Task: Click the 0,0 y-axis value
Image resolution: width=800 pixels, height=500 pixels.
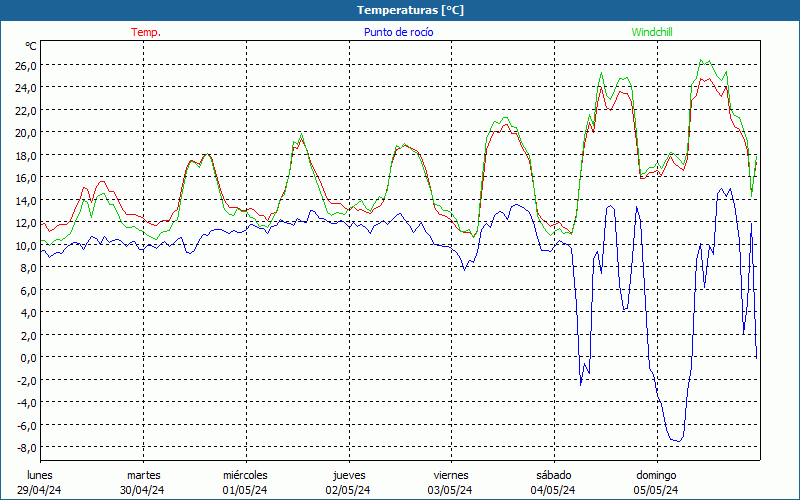Action: pyautogui.click(x=29, y=357)
